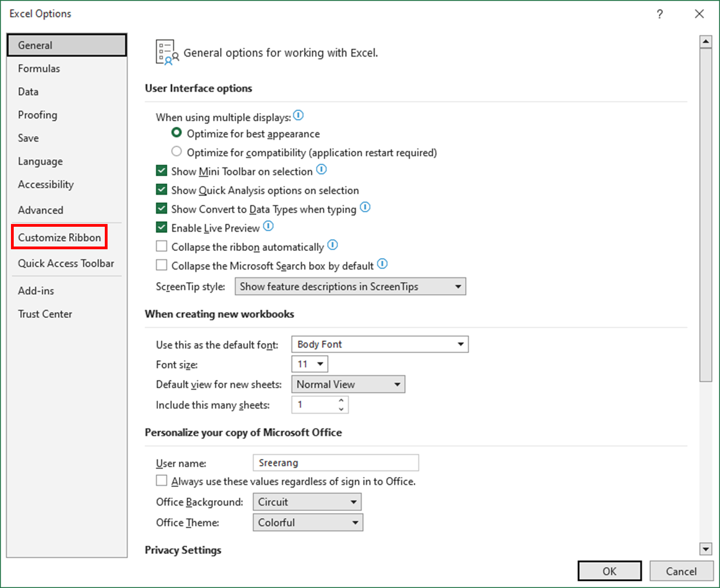
Task: Uncheck Show Mini Toolbar on selection
Action: click(x=161, y=171)
